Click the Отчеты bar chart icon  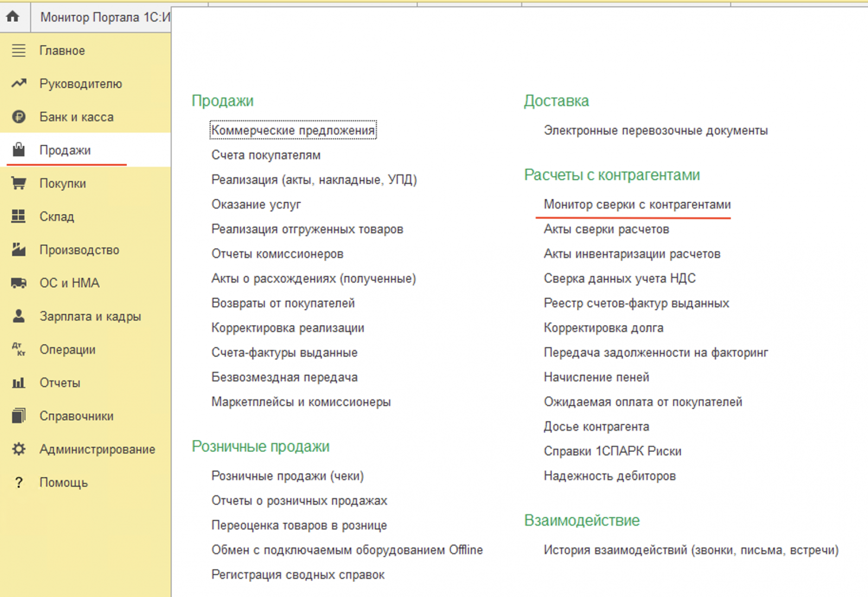tap(19, 383)
